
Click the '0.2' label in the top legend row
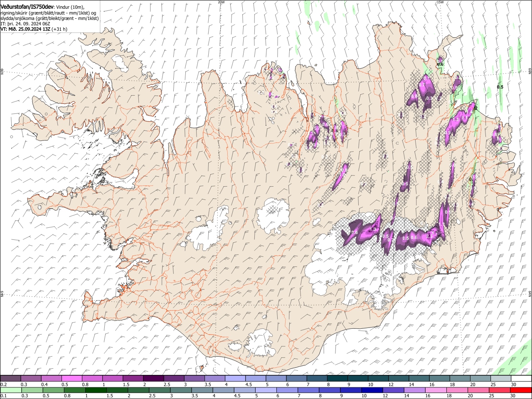pyautogui.click(x=3, y=384)
